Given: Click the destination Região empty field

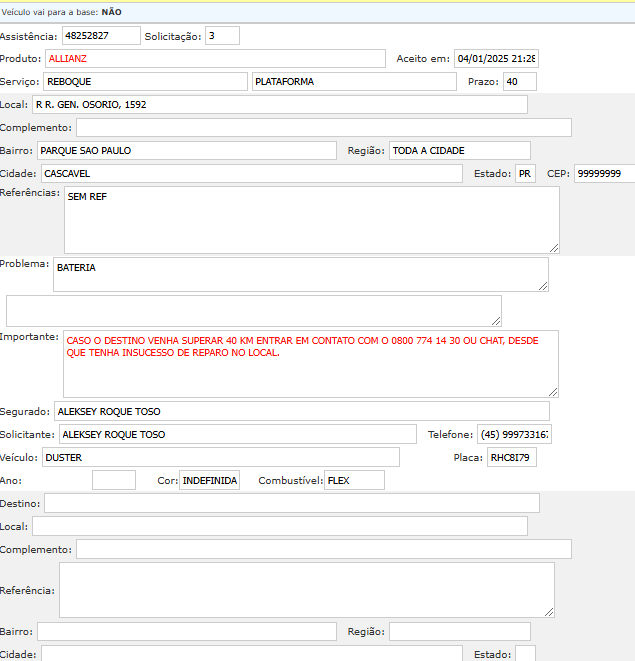Looking at the screenshot, I should point(460,631).
